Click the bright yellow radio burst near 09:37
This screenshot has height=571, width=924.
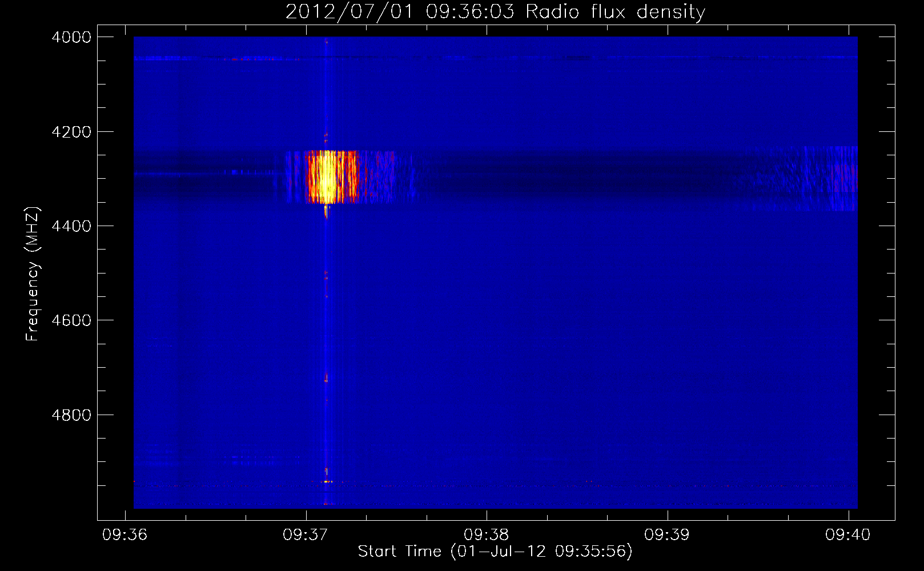pos(331,177)
